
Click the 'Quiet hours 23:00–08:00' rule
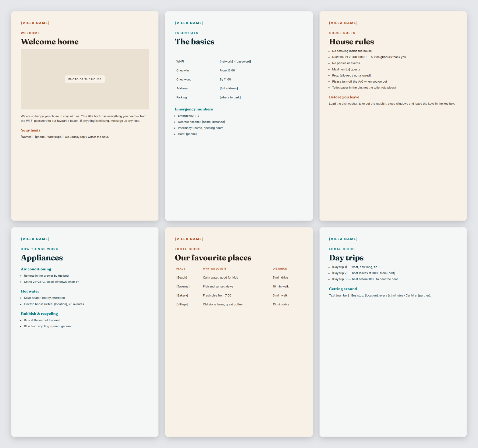tap(369, 57)
